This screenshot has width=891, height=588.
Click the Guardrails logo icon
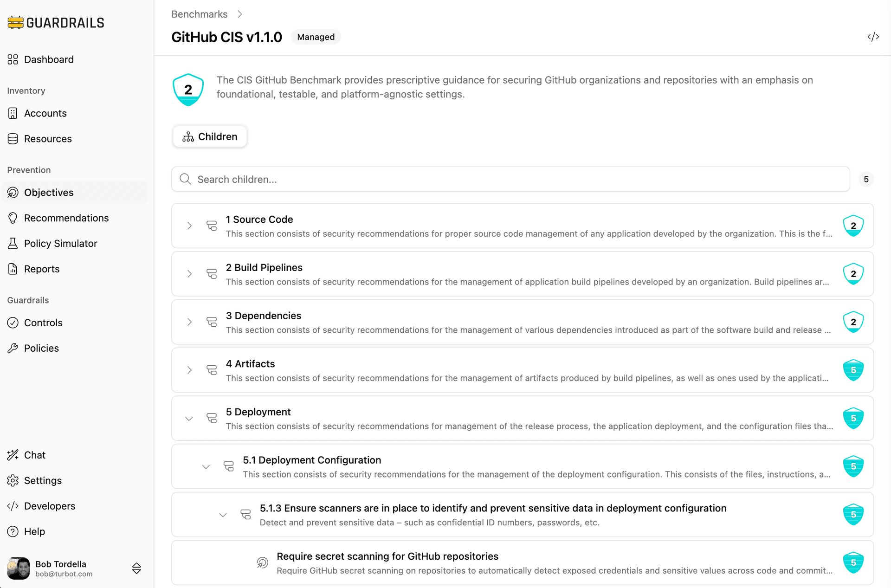pyautogui.click(x=15, y=23)
